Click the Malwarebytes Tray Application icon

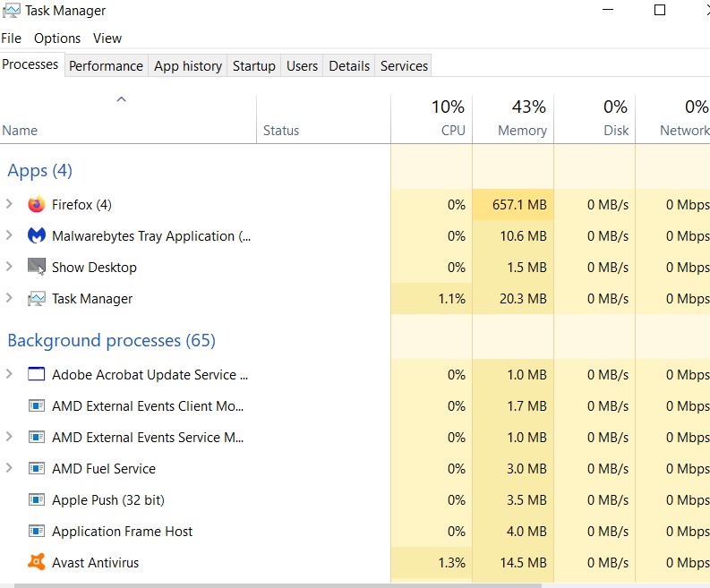coord(37,236)
